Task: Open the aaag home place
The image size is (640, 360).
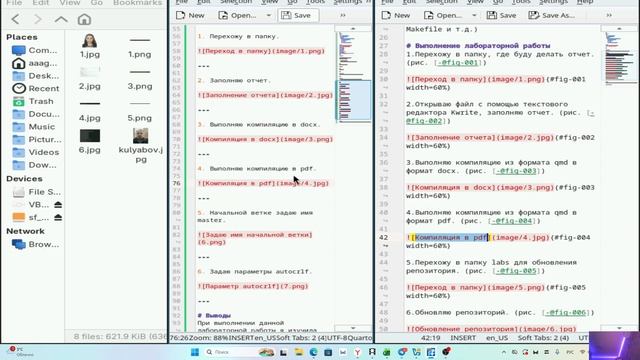Action: 35,63
